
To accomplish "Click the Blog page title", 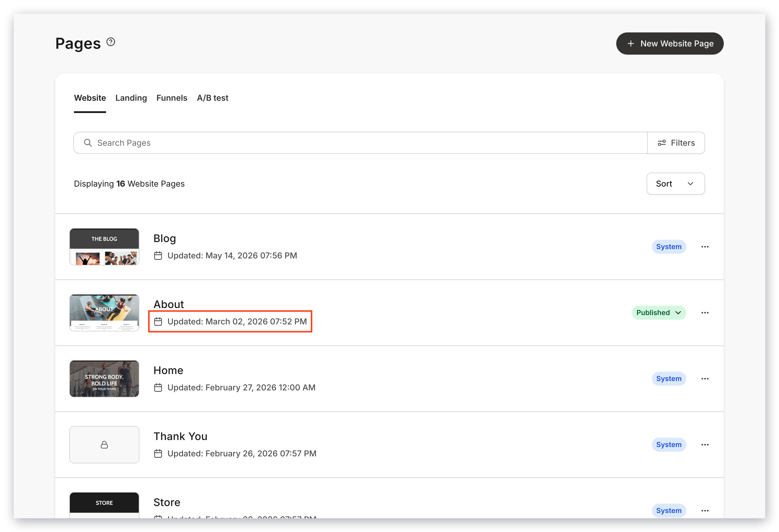I will [165, 238].
